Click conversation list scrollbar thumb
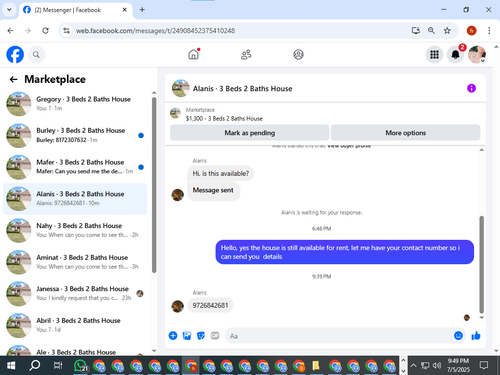Screen dimensions: 500x375 (x=154, y=185)
